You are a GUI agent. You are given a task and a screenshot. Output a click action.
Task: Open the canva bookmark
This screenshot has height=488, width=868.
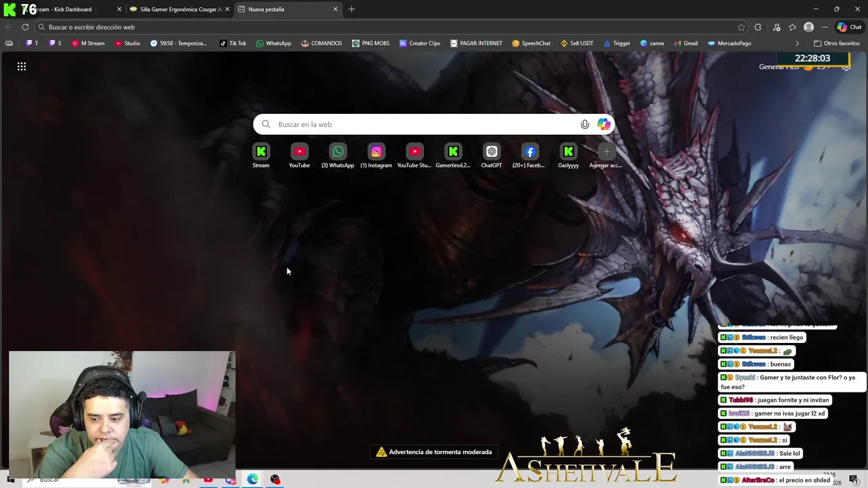tap(652, 43)
